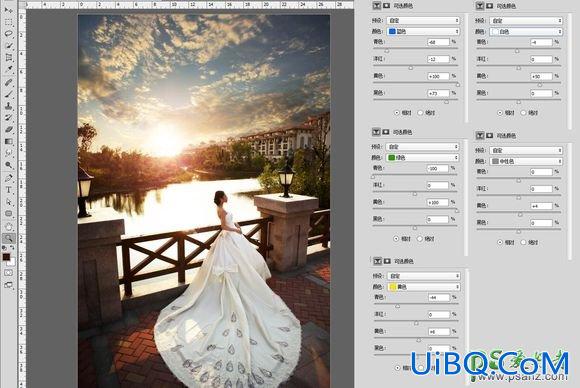Select the Rectangle shape tool

point(8,214)
